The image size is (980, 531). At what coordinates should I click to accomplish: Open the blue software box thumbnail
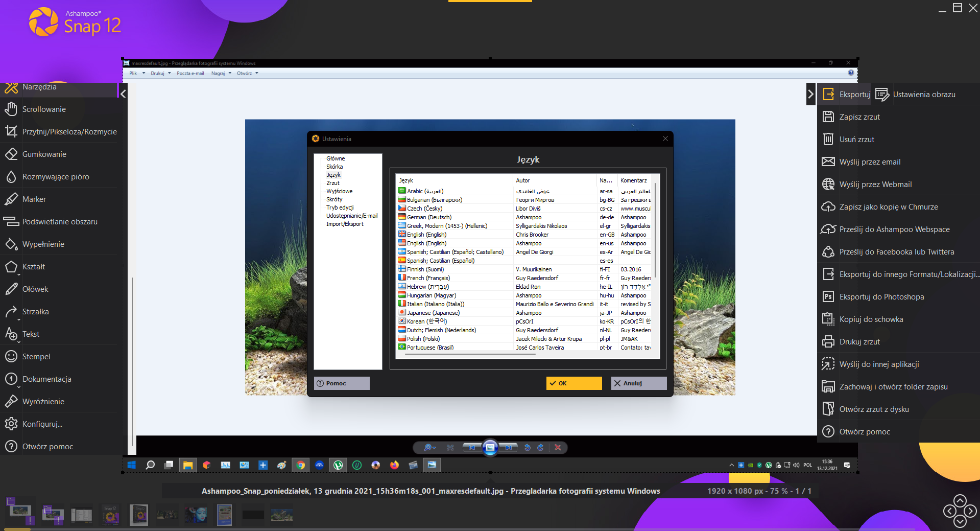tap(224, 515)
